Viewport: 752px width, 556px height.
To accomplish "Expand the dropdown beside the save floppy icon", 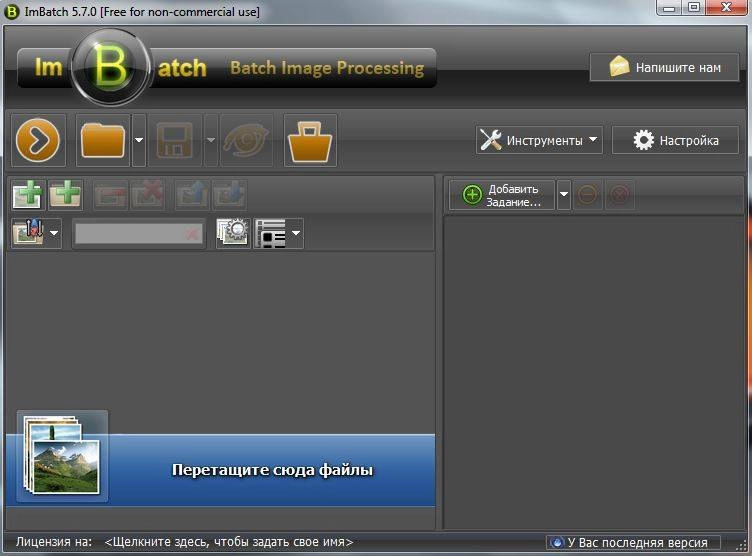I will 211,141.
